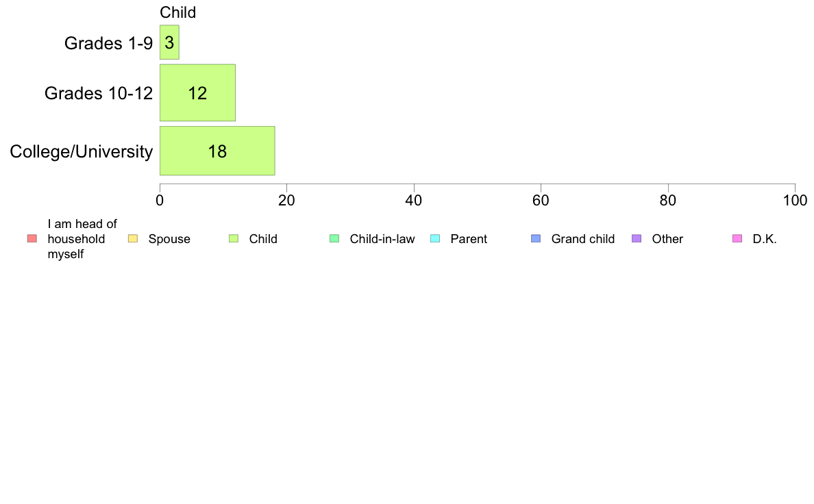
Task: Select the College/University bar with value 18
Action: [217, 151]
